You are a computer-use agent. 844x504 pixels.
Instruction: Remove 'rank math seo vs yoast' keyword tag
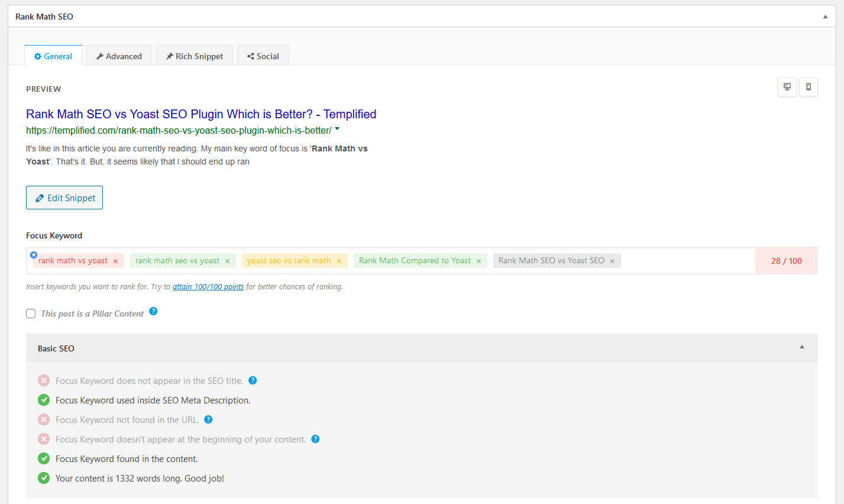coord(227,261)
